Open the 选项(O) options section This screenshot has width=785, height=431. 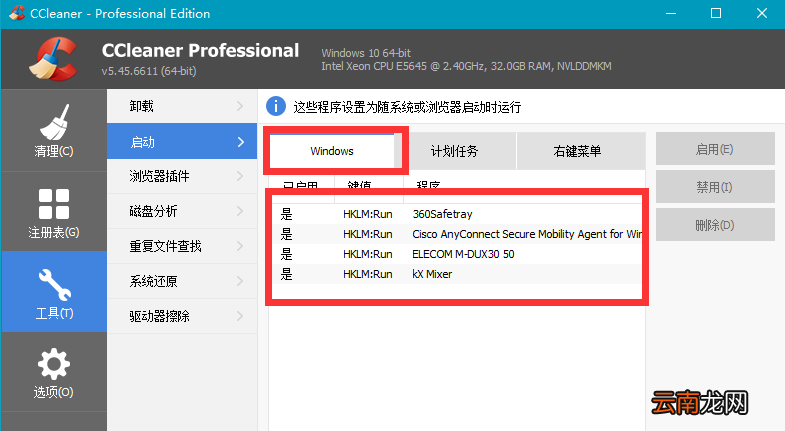(54, 372)
